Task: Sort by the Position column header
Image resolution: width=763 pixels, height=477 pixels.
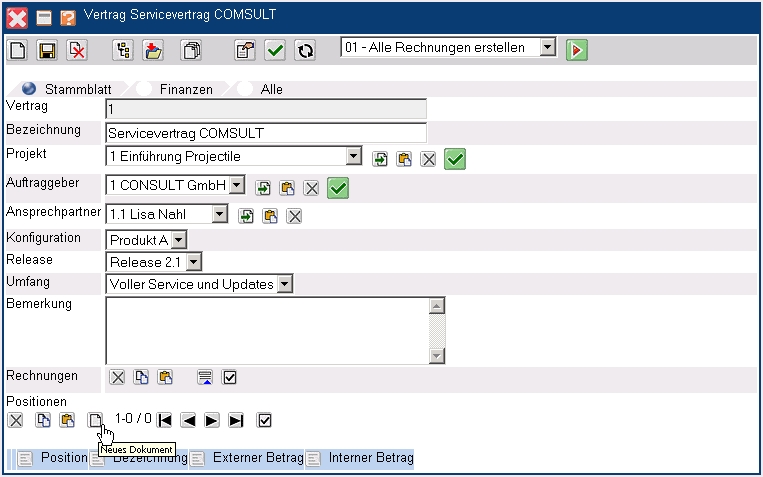Action: pyautogui.click(x=64, y=458)
